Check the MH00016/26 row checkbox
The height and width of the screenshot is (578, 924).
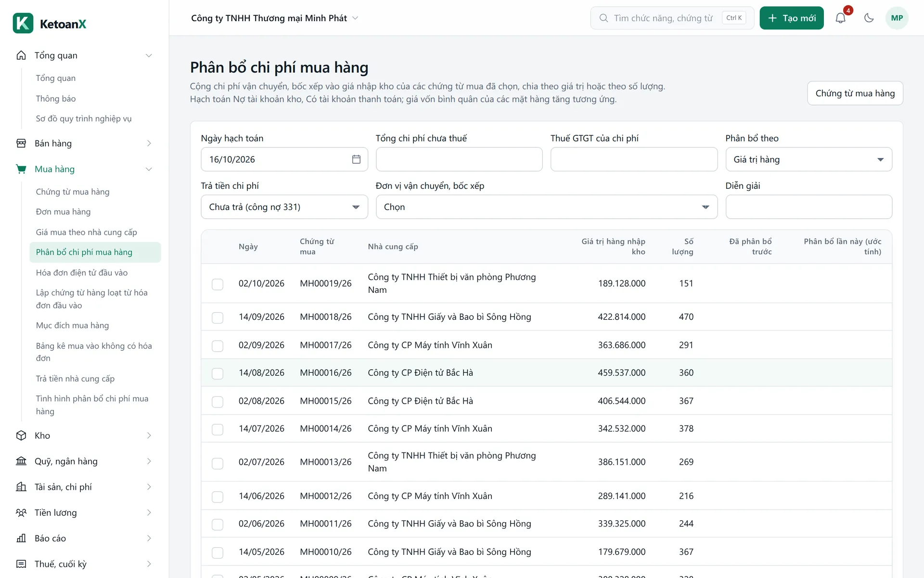click(x=218, y=373)
